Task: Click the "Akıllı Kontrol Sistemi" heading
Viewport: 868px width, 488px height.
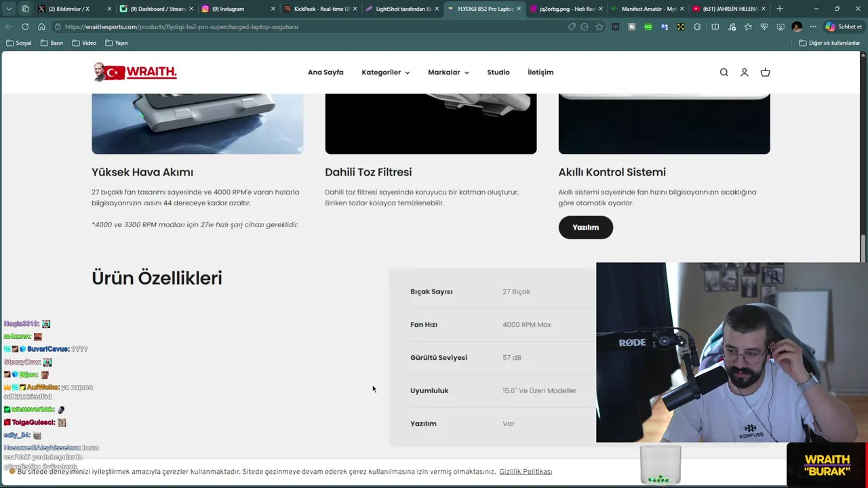Action: click(x=612, y=172)
